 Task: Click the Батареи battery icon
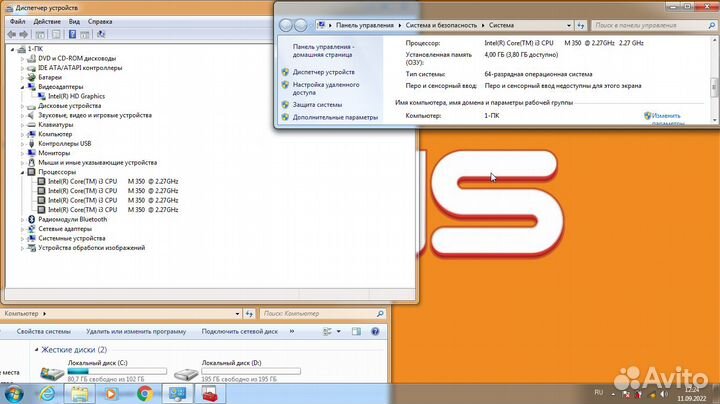pos(31,78)
